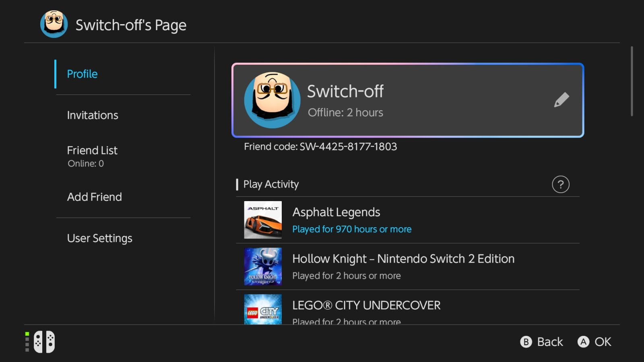Click the Switch-off username in profile card

(x=345, y=91)
